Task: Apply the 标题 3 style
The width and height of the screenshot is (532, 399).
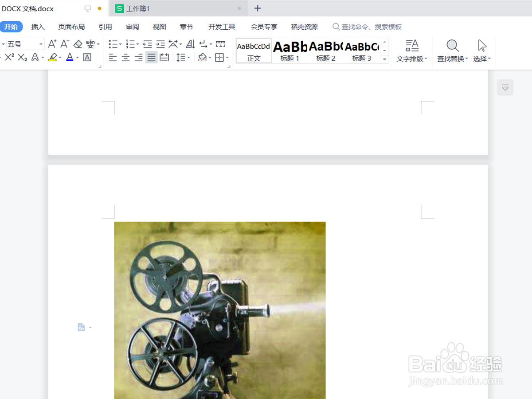Action: coord(362,51)
